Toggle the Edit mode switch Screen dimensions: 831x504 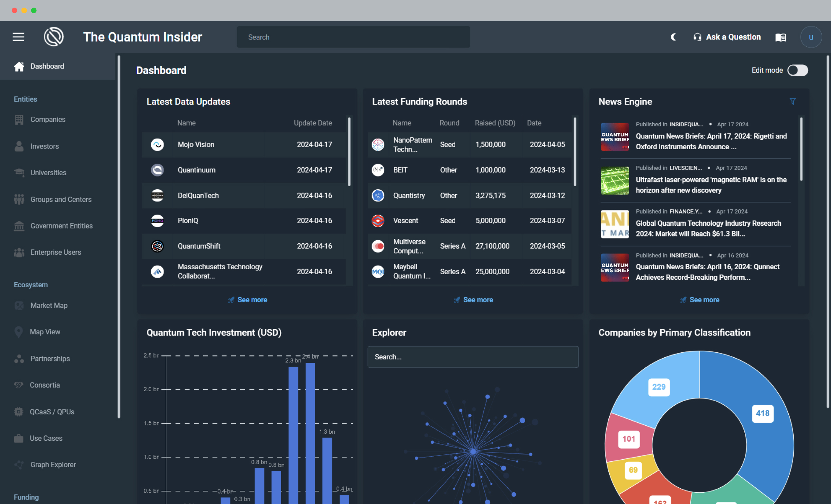click(x=797, y=70)
